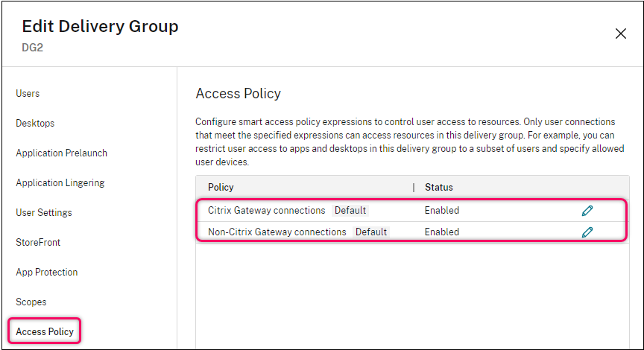Edit the Non-Citrix Gateway connections policy
Image resolution: width=644 pixels, height=350 pixels.
(x=587, y=232)
